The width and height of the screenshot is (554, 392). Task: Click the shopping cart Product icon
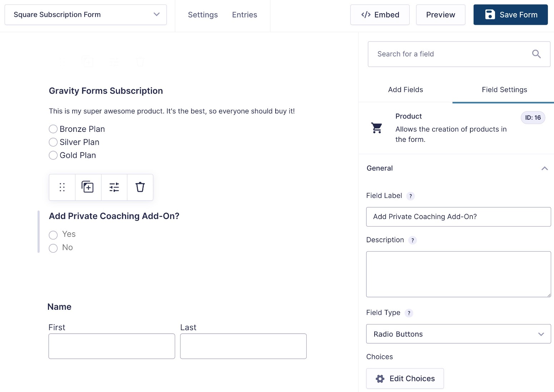377,128
